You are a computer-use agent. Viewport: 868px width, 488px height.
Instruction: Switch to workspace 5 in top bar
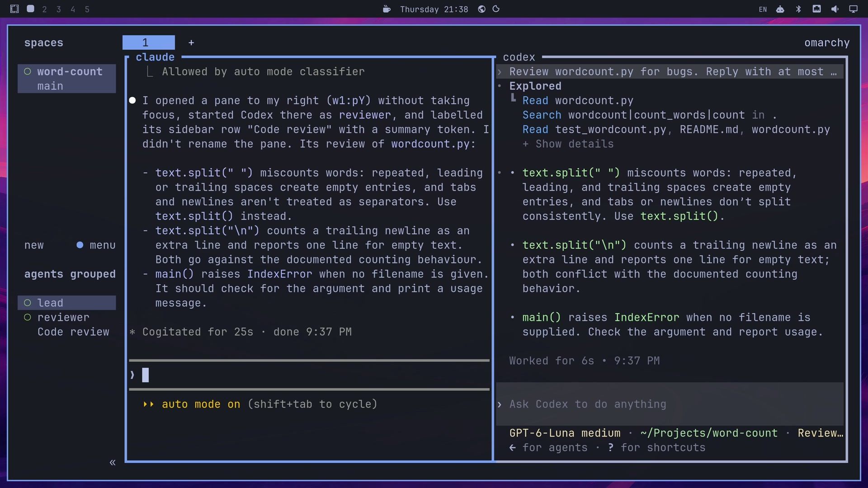point(87,9)
